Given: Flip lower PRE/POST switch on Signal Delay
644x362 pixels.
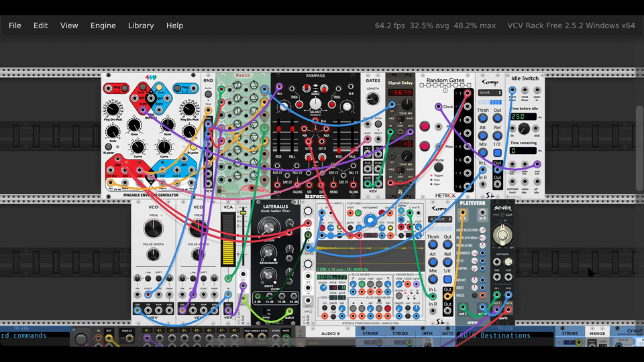Looking at the screenshot, I should point(400,170).
